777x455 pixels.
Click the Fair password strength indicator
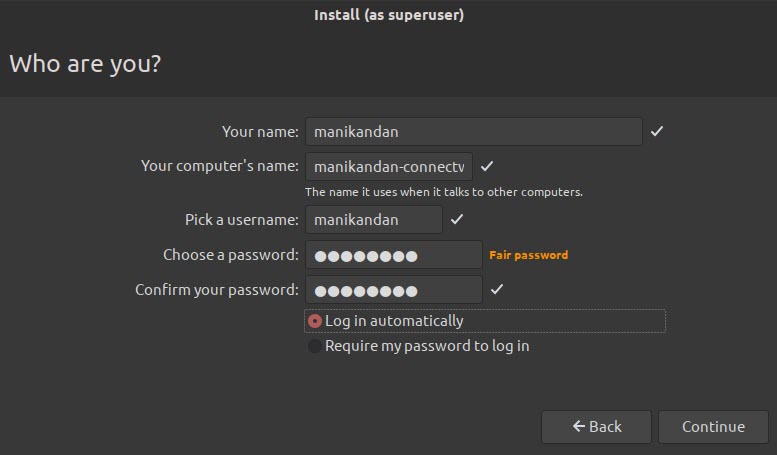pyautogui.click(x=528, y=255)
